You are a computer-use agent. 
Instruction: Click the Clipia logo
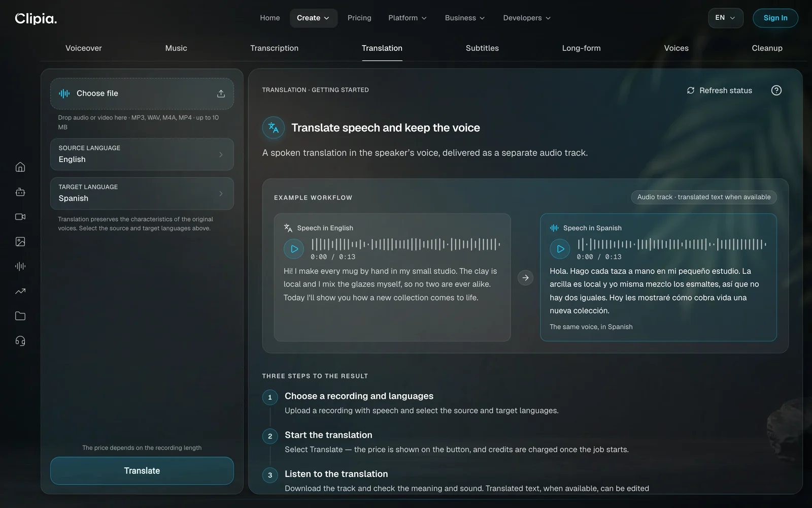pyautogui.click(x=36, y=18)
